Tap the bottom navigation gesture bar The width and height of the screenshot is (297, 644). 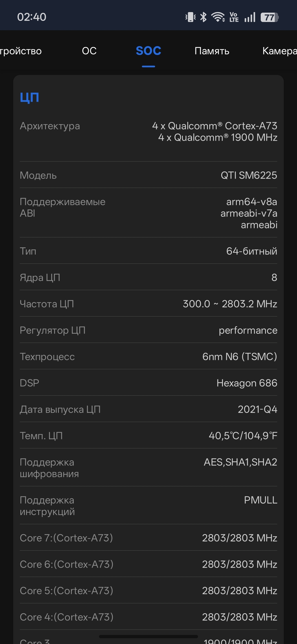pos(148,636)
